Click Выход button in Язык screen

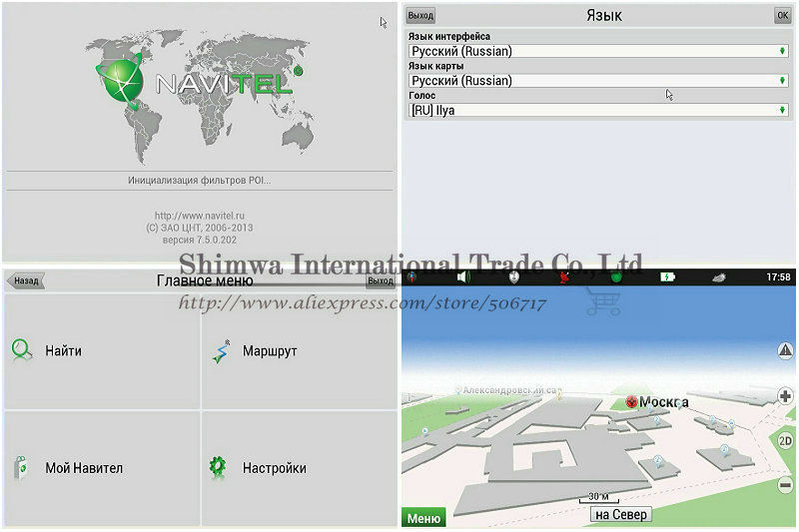point(420,16)
